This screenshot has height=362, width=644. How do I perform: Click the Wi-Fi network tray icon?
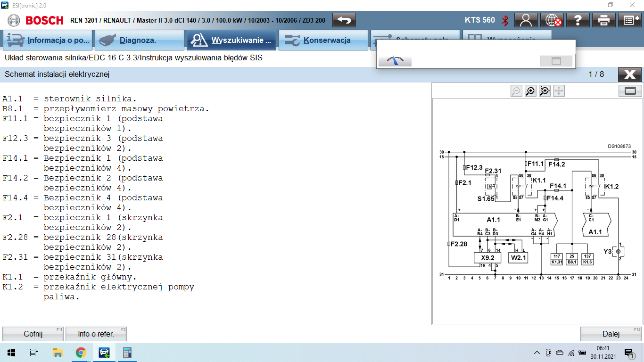click(x=571, y=353)
